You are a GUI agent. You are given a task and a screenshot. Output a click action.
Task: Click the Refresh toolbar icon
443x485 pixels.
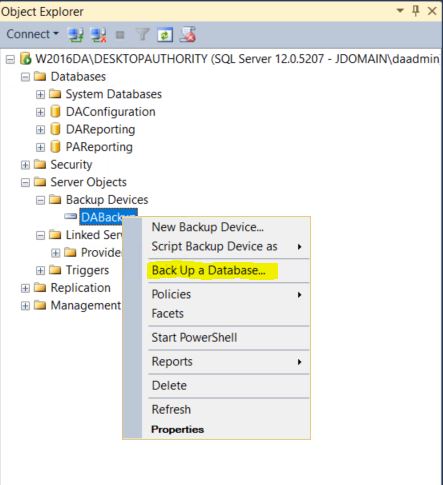(165, 35)
